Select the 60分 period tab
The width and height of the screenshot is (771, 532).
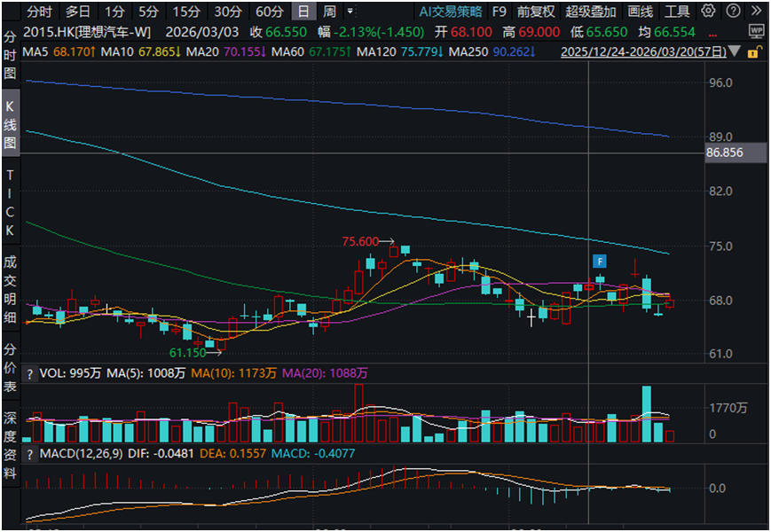(x=269, y=12)
